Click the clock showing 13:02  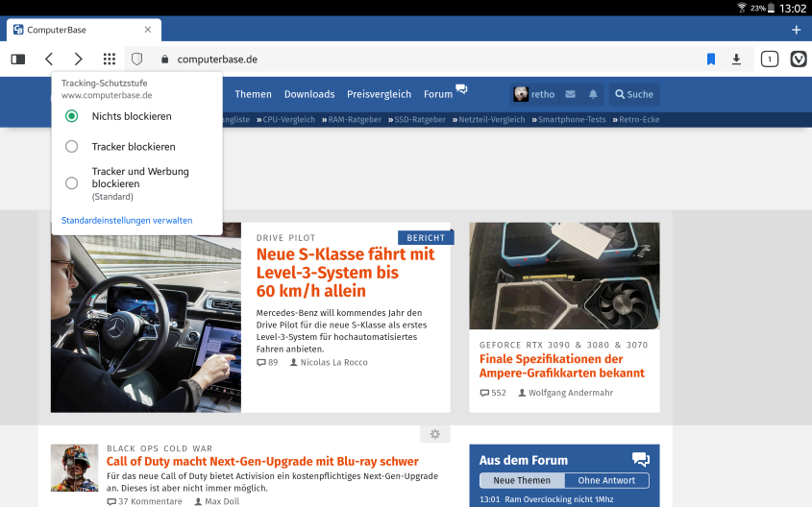click(793, 9)
